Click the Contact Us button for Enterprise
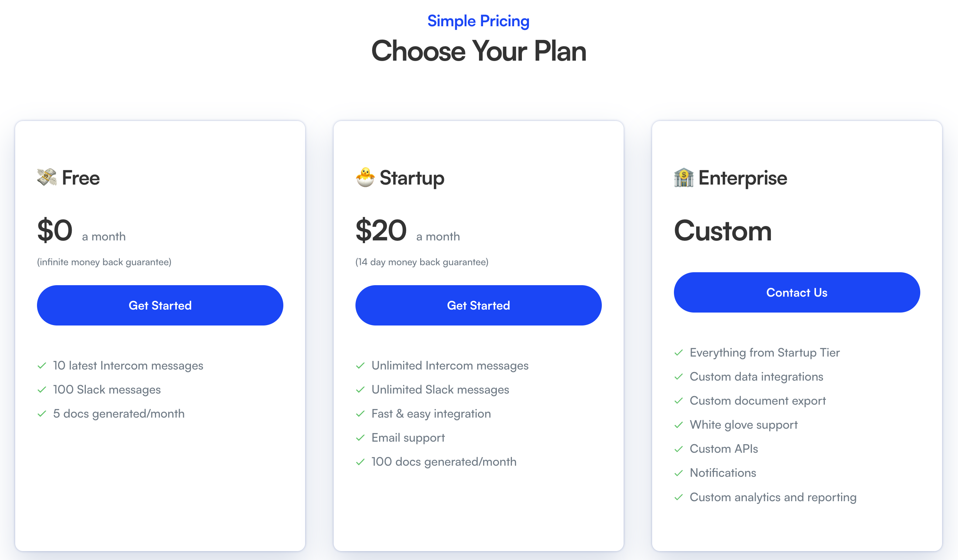This screenshot has height=560, width=958. 797,292
